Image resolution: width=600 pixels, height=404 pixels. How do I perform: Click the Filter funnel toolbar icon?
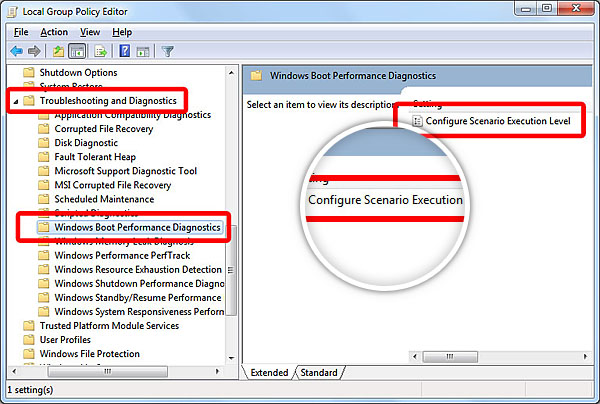168,51
